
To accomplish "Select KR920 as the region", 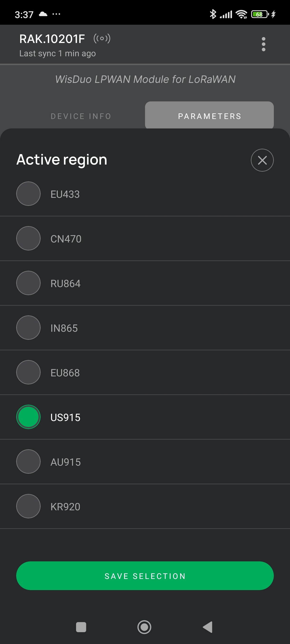I will [x=28, y=506].
